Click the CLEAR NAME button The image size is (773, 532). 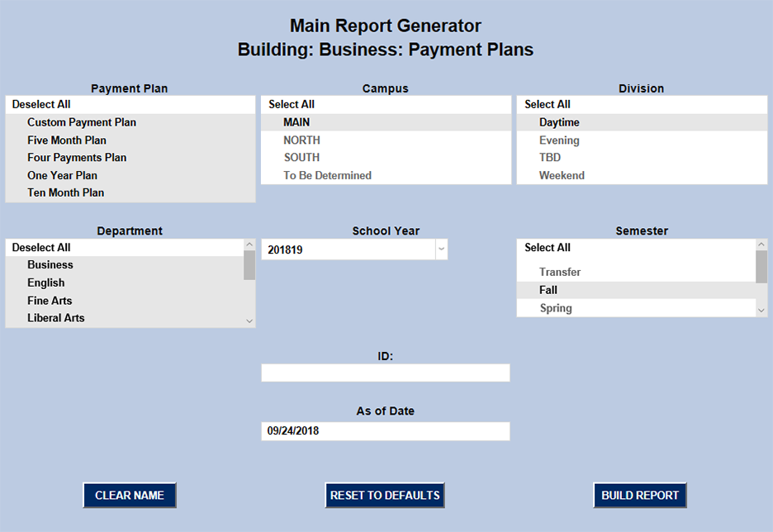(130, 496)
